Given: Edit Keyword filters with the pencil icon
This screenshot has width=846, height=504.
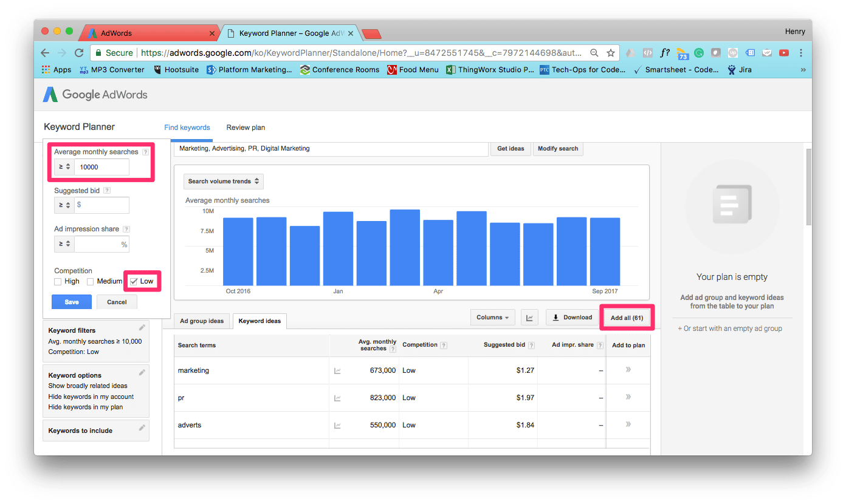Looking at the screenshot, I should coord(142,328).
